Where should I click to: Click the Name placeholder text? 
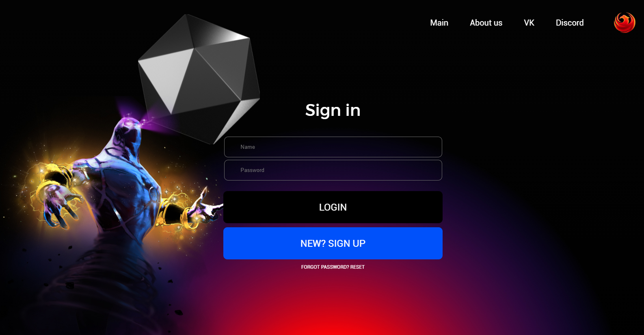(248, 147)
